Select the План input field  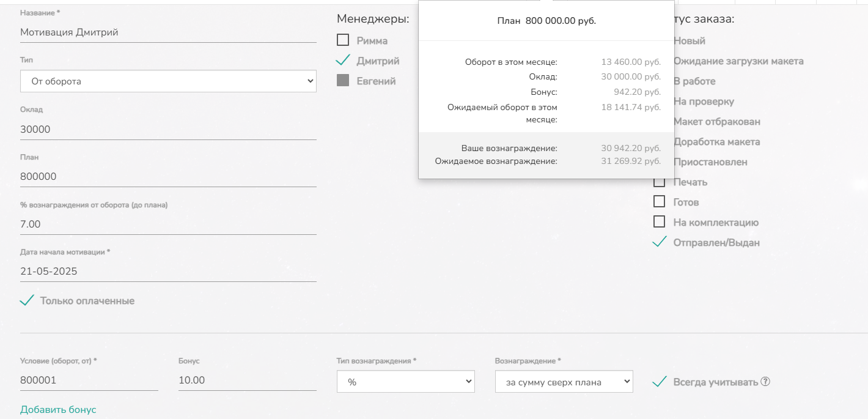[x=168, y=177]
